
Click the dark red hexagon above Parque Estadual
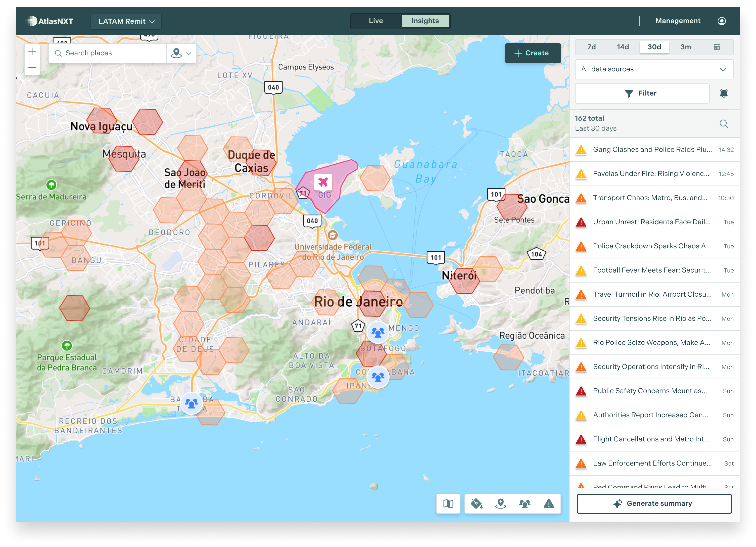[x=74, y=308]
